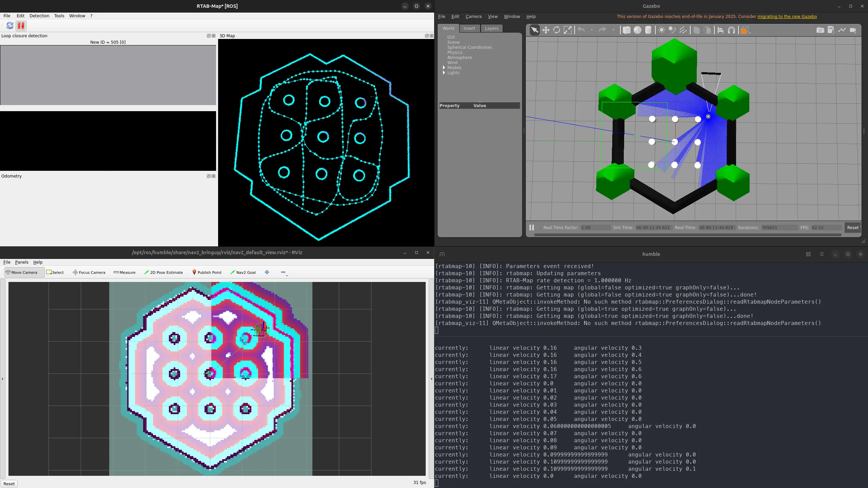868x488 pixels.
Task: Select the Nav2 Goal tool in RViz
Action: point(243,272)
